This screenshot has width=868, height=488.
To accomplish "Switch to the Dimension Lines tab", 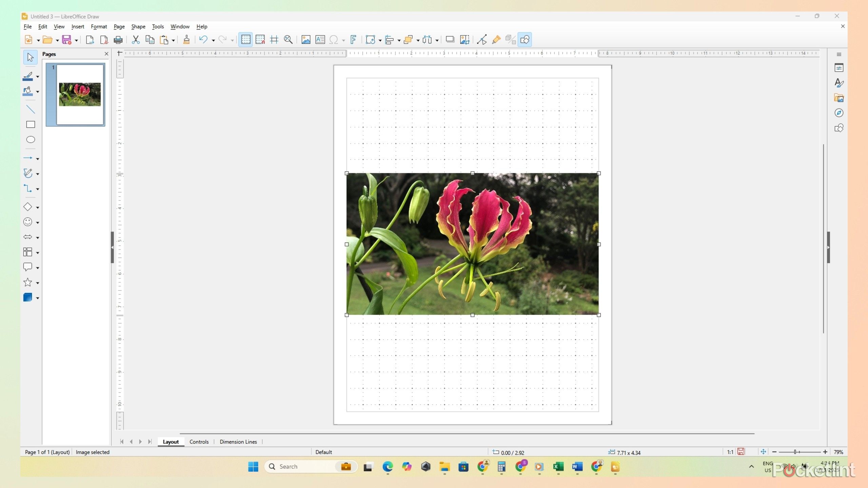I will [x=238, y=442].
